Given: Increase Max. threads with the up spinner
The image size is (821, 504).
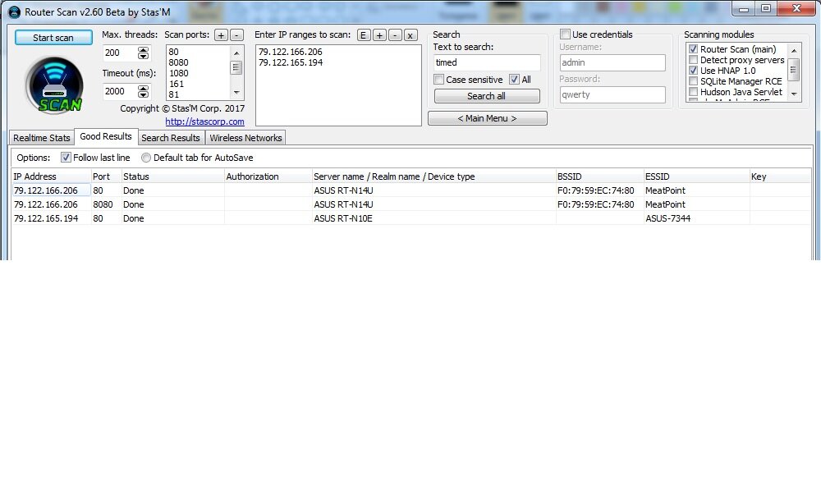Looking at the screenshot, I should pos(144,49).
